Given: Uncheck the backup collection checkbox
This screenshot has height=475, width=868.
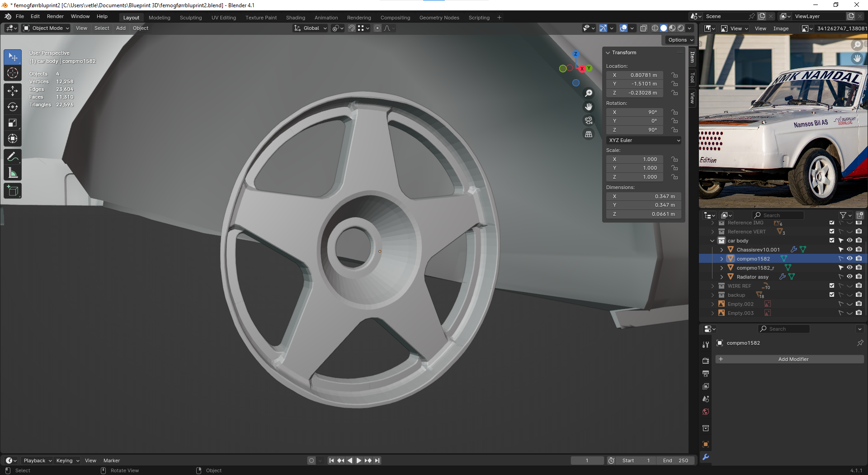Looking at the screenshot, I should point(832,294).
